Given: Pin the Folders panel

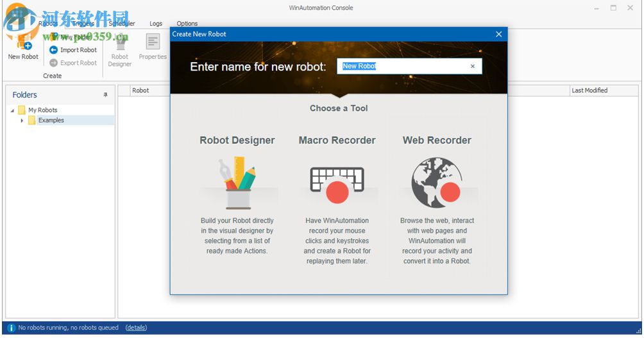Looking at the screenshot, I should point(106,95).
